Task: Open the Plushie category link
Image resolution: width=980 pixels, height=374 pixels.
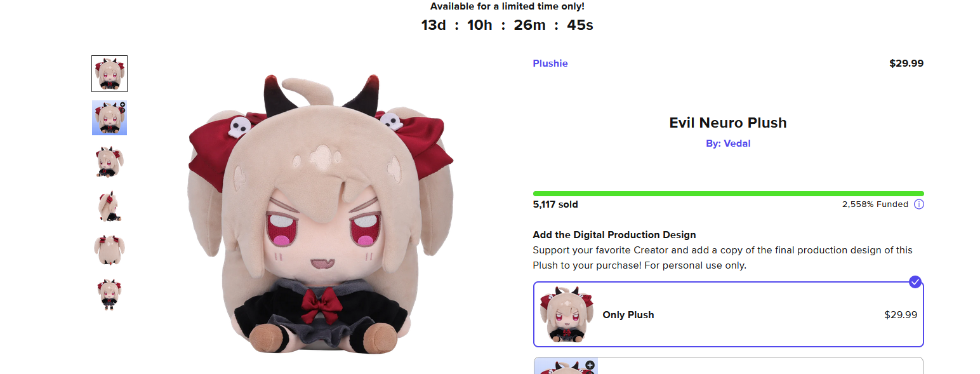Action: tap(550, 63)
